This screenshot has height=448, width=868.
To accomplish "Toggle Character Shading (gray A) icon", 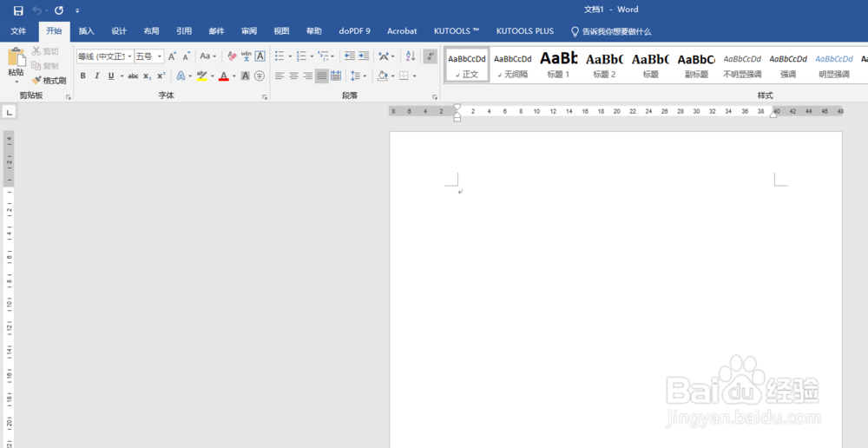I will coord(246,76).
